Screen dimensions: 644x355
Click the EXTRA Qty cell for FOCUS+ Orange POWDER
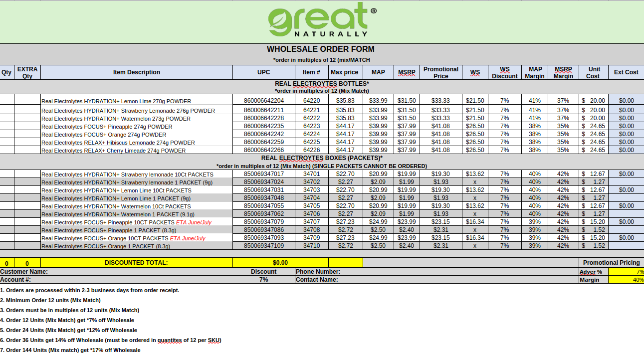27,134
